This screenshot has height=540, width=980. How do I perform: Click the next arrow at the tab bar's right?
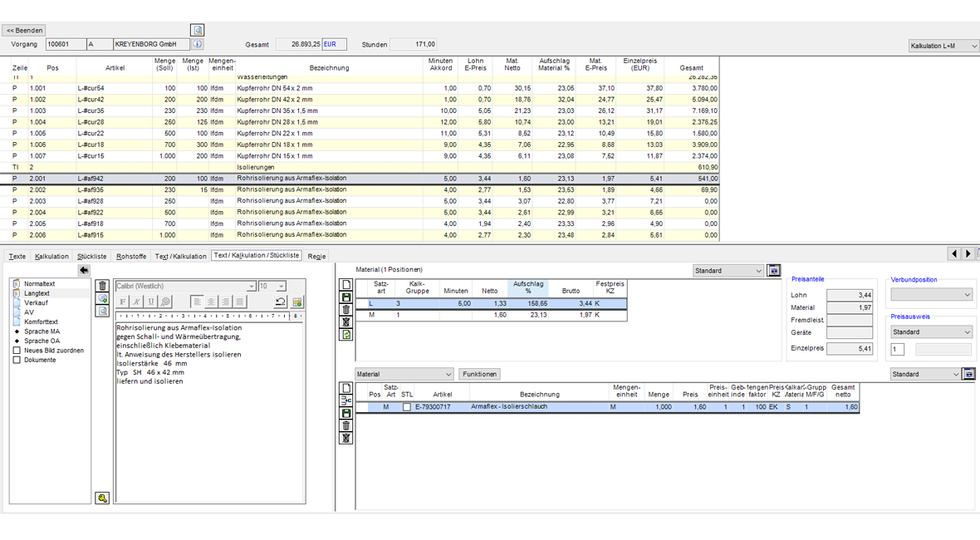968,254
